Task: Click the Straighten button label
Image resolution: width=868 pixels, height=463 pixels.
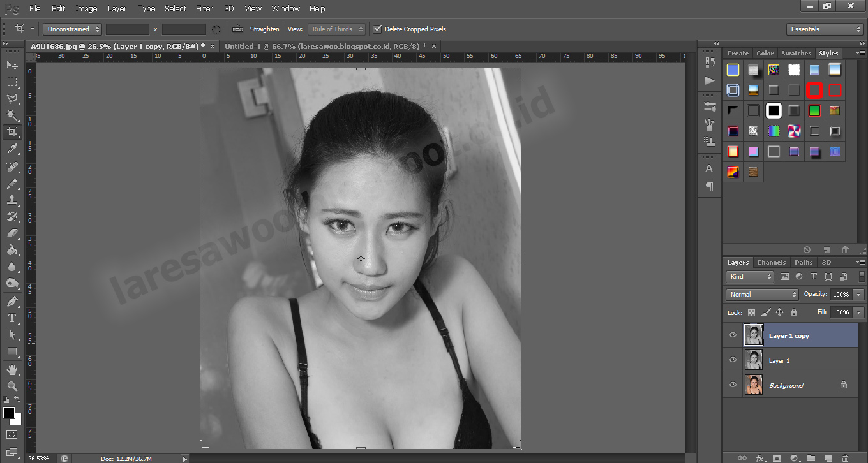Action: (x=265, y=29)
